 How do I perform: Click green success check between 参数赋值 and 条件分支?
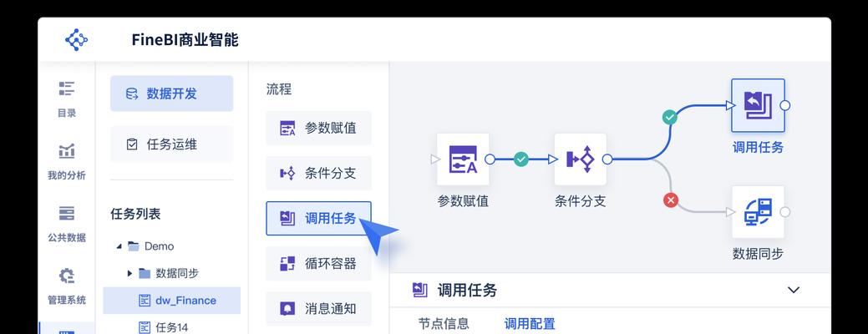[x=521, y=159]
